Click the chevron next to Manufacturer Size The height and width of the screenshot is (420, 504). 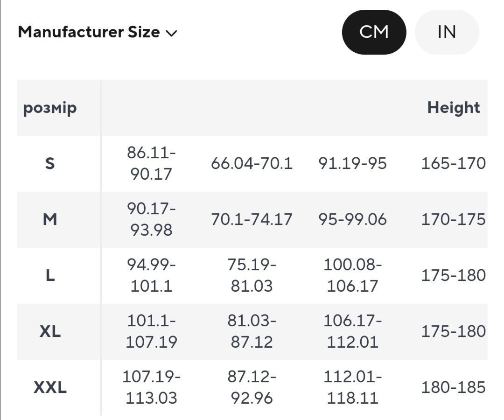tap(171, 33)
